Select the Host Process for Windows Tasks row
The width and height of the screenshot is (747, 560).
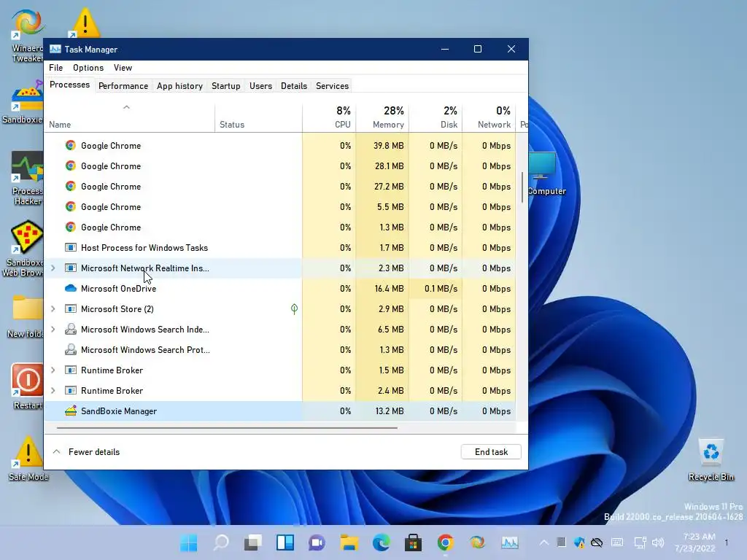280,248
